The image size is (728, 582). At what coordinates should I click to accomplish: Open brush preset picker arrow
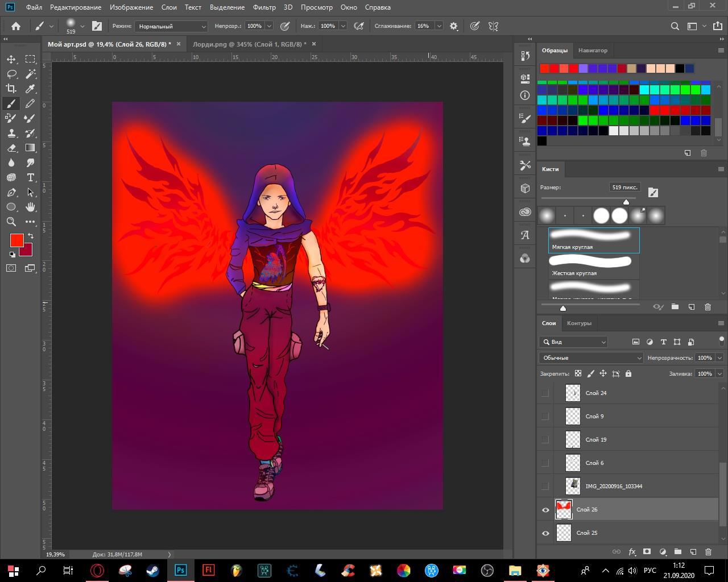pos(82,26)
